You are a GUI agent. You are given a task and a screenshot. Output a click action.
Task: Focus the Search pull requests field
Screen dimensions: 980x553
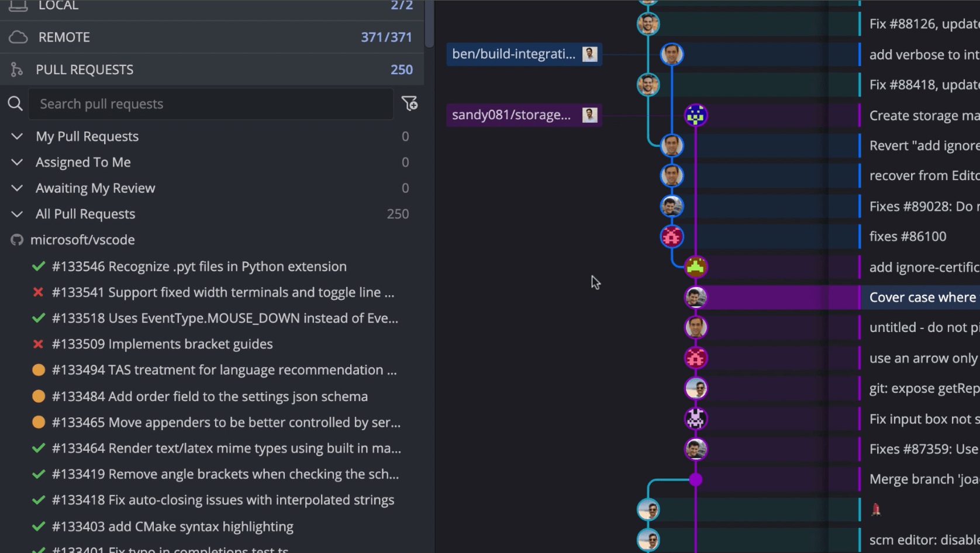[211, 104]
